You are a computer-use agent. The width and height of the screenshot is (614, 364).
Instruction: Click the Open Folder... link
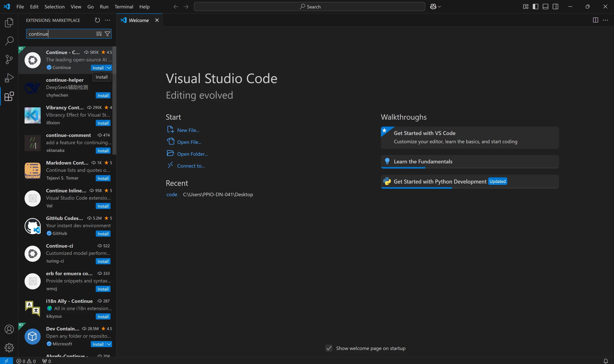pos(192,154)
